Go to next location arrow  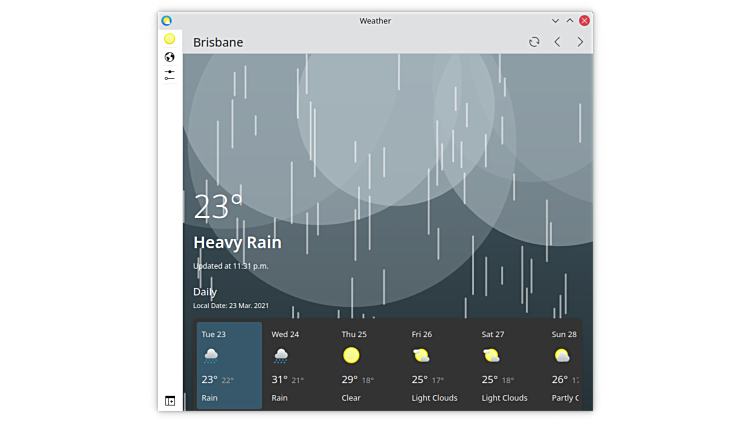tap(580, 42)
